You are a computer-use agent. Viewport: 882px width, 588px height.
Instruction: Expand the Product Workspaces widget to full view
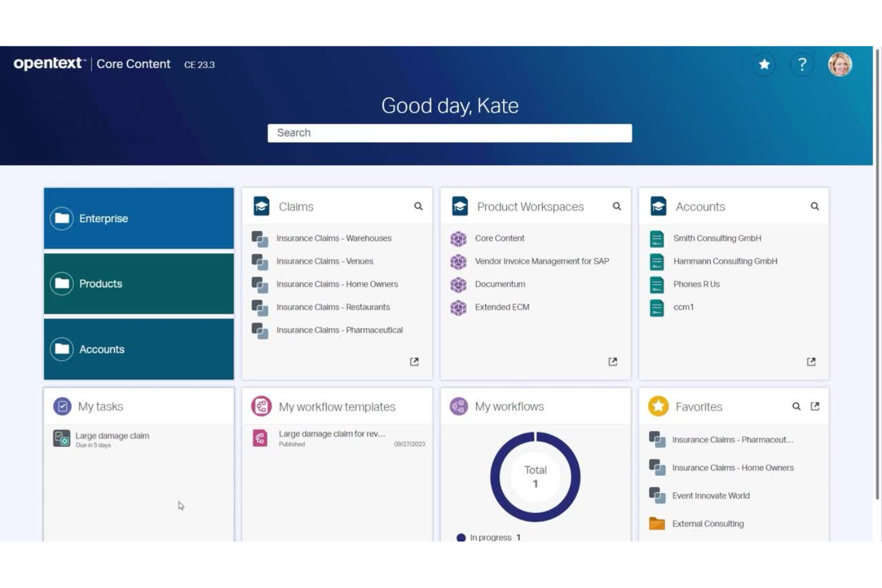pyautogui.click(x=613, y=361)
